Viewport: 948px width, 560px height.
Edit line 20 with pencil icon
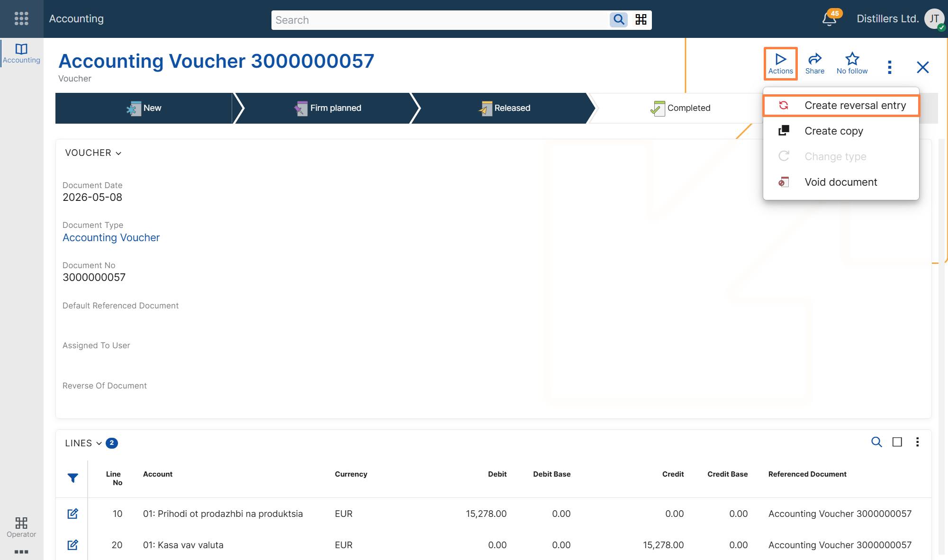(72, 545)
